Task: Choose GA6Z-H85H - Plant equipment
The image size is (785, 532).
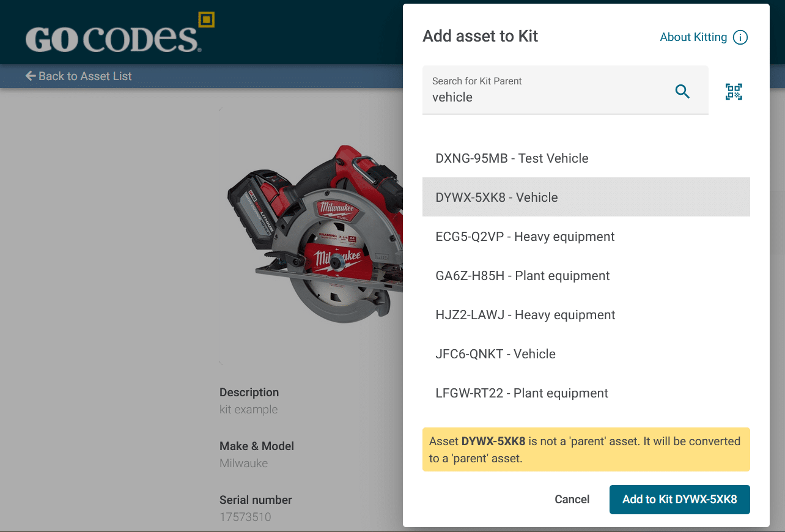Action: [522, 276]
